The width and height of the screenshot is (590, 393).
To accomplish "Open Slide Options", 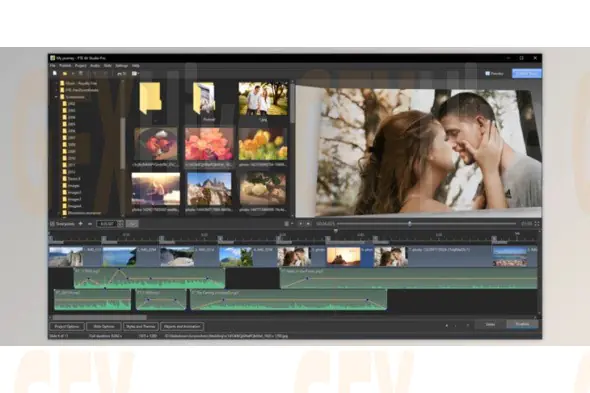I will (104, 326).
